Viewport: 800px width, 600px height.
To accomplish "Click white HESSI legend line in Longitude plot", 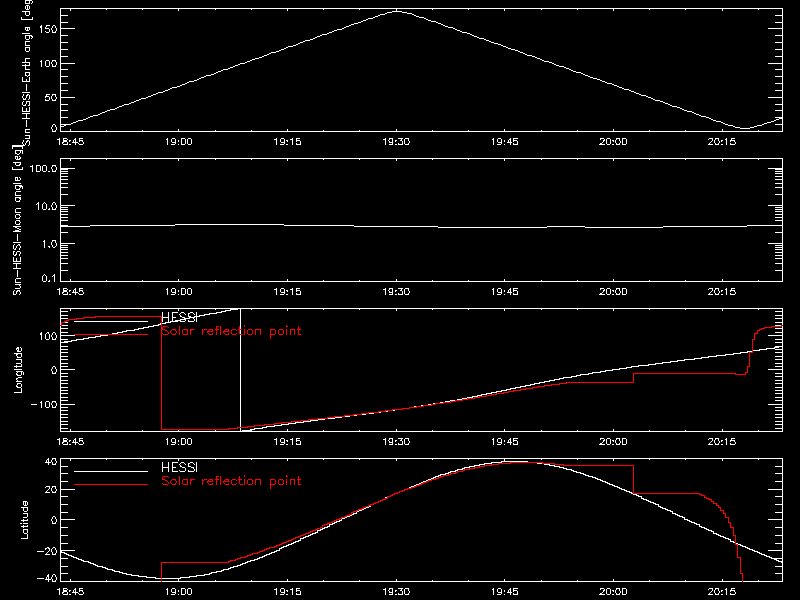I will pos(111,321).
